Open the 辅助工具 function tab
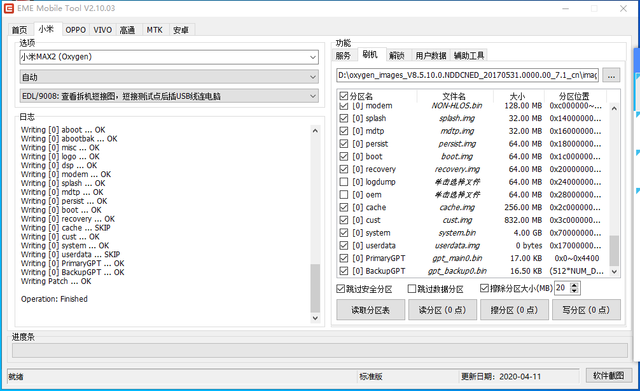 pos(469,56)
